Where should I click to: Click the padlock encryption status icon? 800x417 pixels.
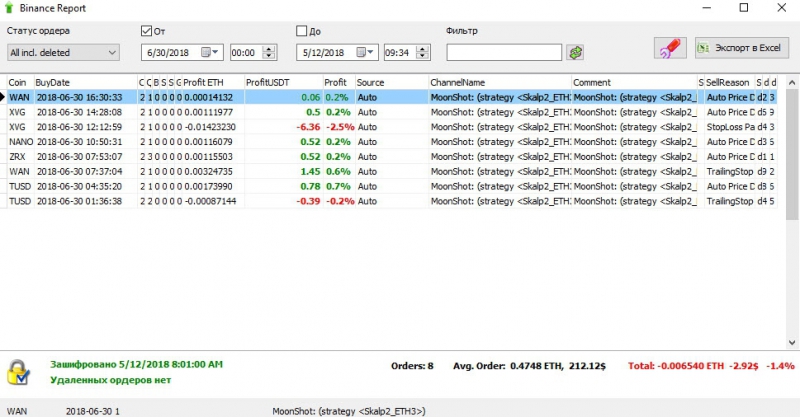pyautogui.click(x=18, y=372)
